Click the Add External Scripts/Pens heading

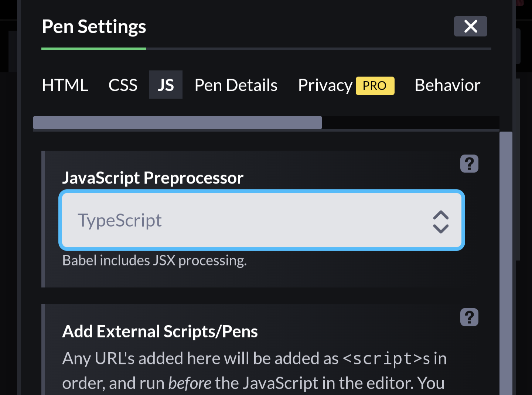160,331
